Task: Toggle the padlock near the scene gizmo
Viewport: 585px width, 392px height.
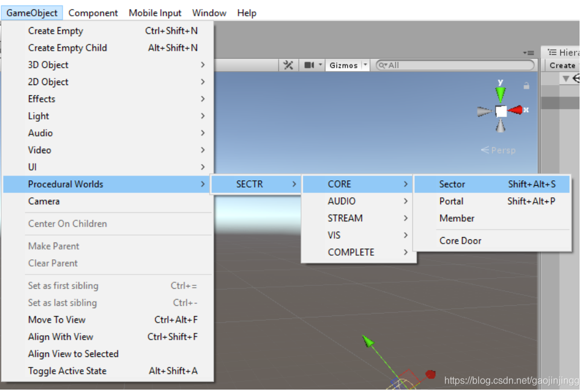Action: [526, 86]
